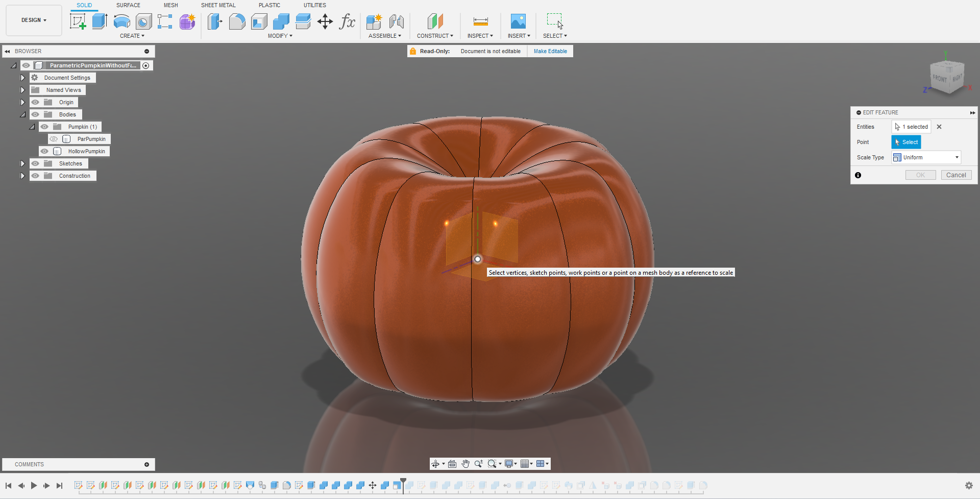Activate root component radio button
This screenshot has height=499, width=980.
tap(146, 65)
